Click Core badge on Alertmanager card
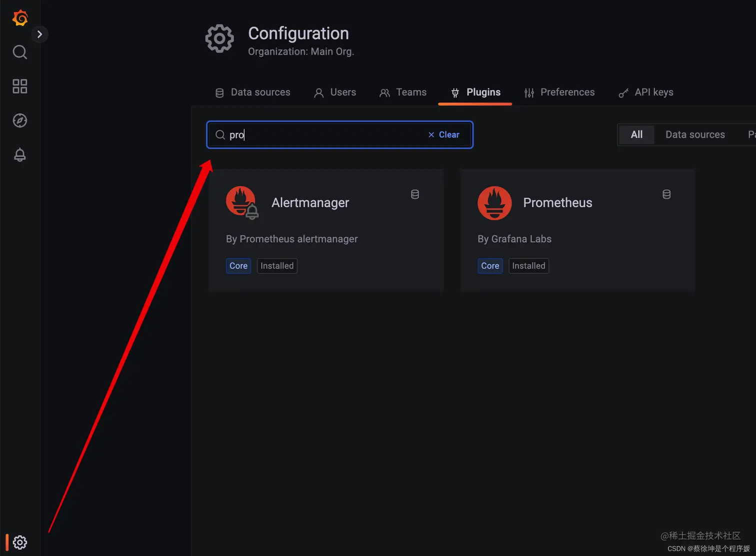The image size is (756, 556). pos(238,266)
